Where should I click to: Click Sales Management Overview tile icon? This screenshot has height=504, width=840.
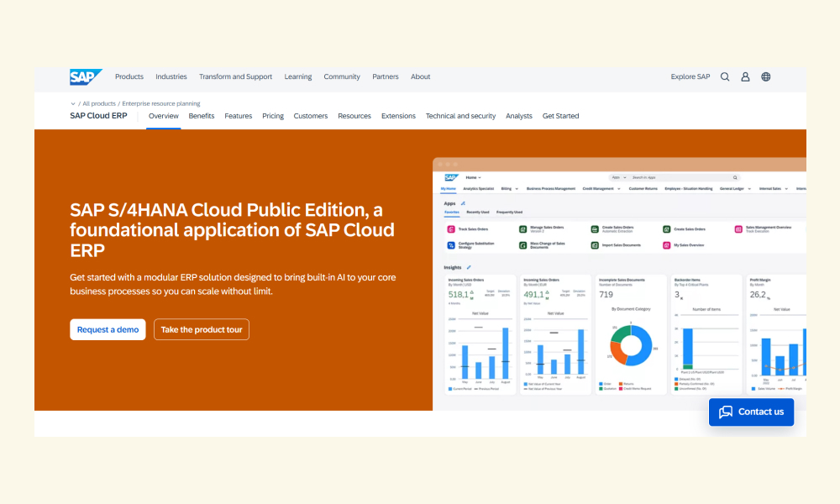738,229
